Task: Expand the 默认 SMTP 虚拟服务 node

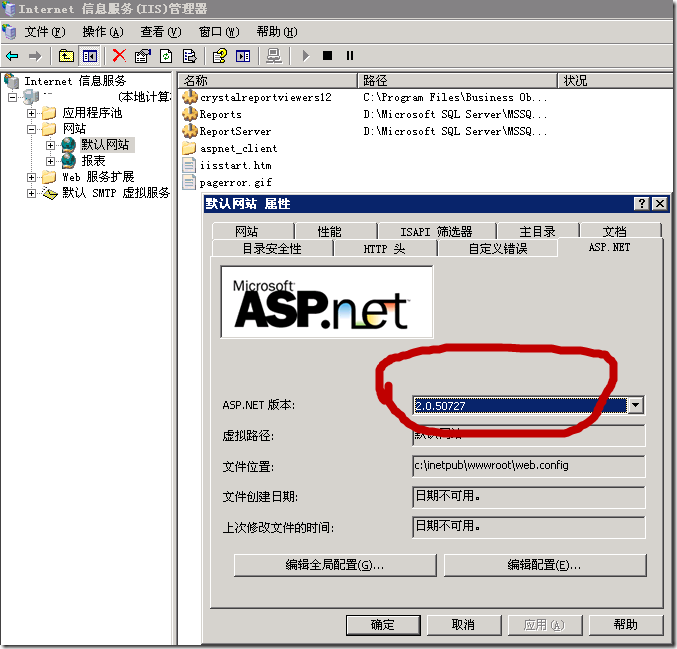Action: pos(31,193)
